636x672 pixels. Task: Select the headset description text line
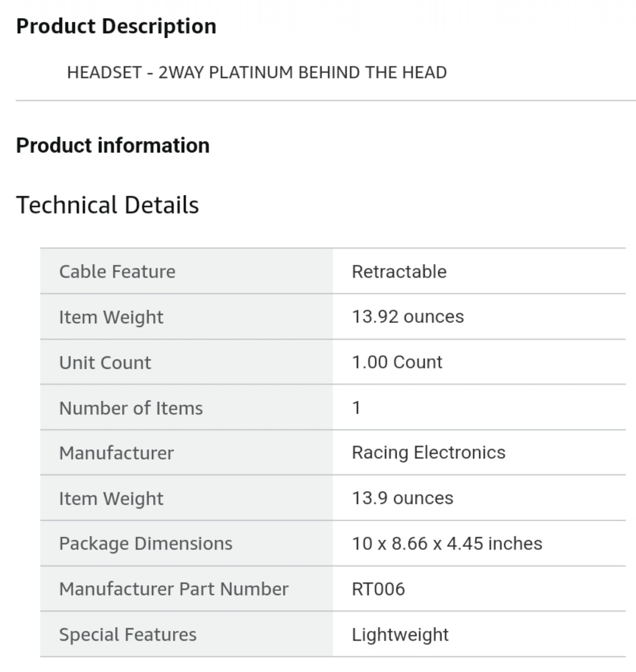pos(257,72)
